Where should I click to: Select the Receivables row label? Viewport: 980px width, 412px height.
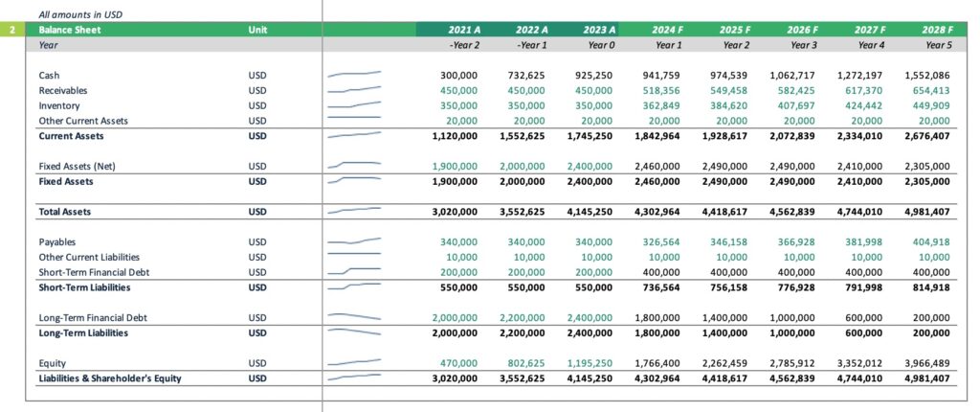63,91
